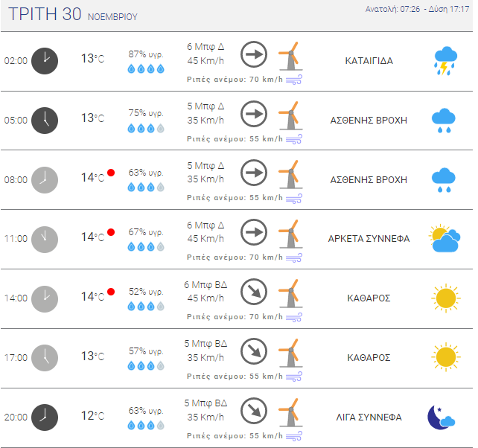Click the ΤΡΙΤΗ 30 ΝΟΕΜΒΡΙΟΥ date heading
This screenshot has width=478, height=448.
73,14
